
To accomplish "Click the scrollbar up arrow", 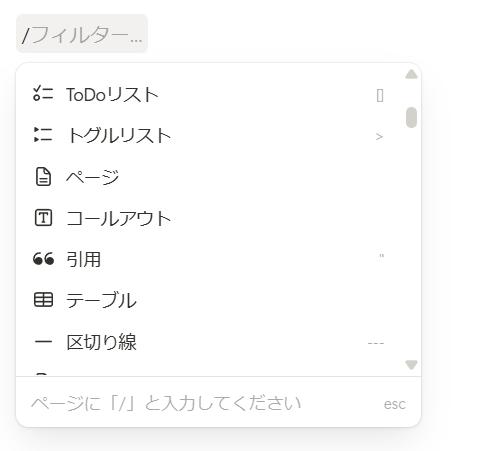I will [411, 74].
